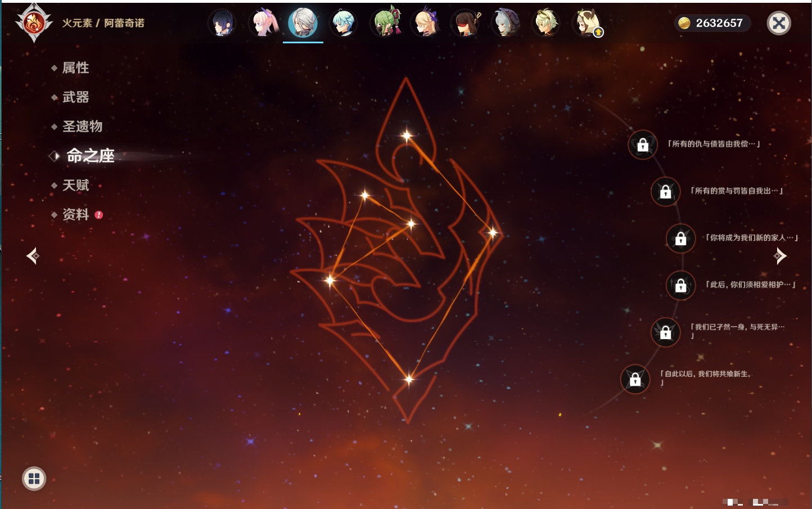
Task: Click the constellation name 「你将成为我们新的家人…」
Action: pos(752,237)
